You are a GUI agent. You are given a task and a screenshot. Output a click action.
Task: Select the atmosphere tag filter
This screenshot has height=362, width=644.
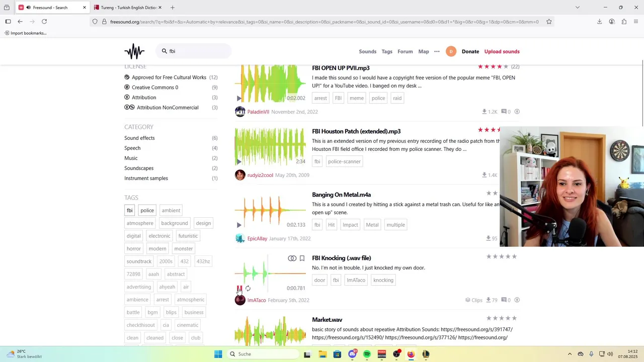point(140,223)
